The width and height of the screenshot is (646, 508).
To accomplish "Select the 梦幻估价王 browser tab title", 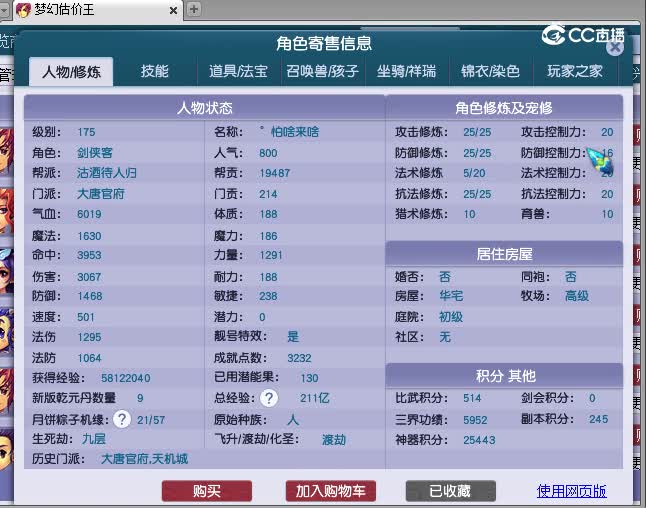I will pos(65,9).
